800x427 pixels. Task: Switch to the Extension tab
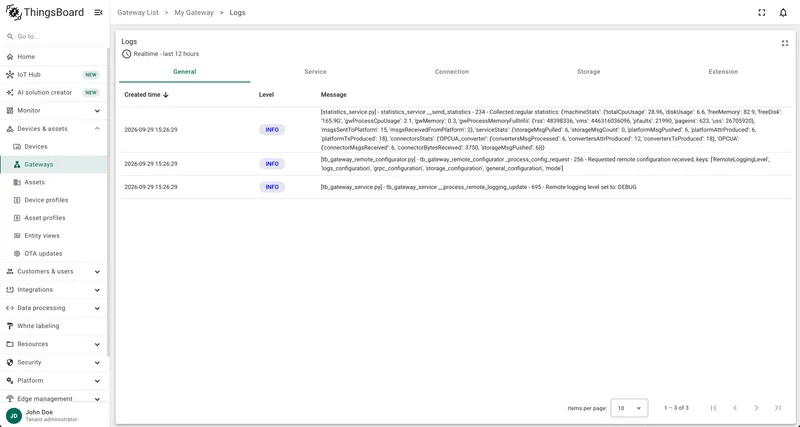tap(723, 72)
